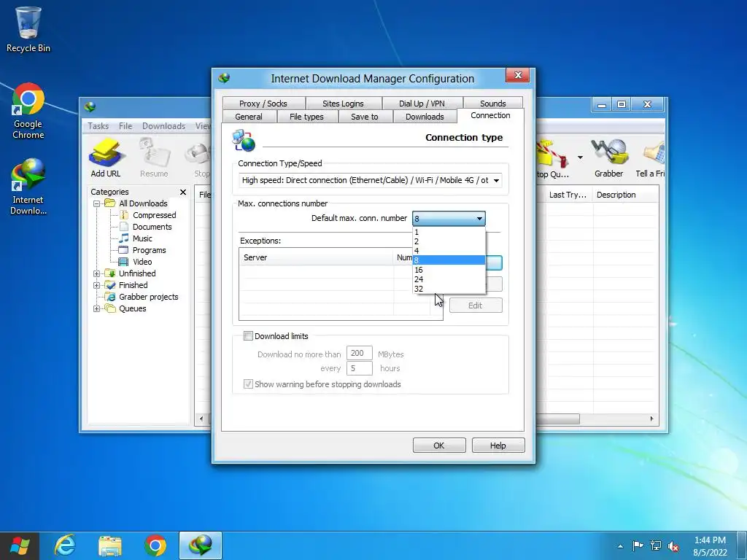This screenshot has height=560, width=747.
Task: Open the Connection Type/Speed dropdown
Action: point(370,181)
